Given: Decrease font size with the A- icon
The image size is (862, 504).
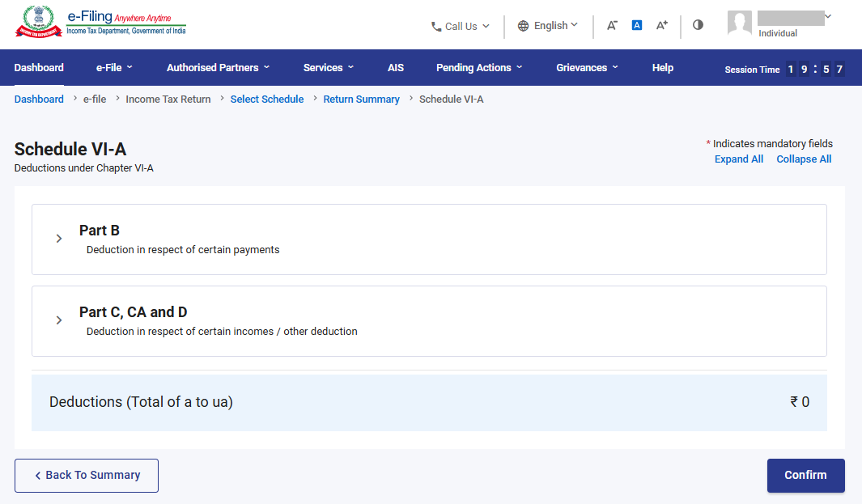Looking at the screenshot, I should [x=612, y=25].
